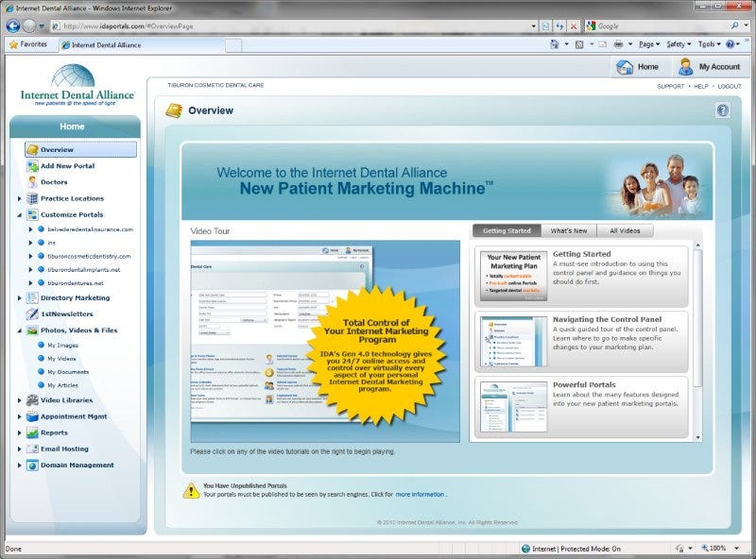Click the video list scrollbar down arrow
The width and height of the screenshot is (756, 559).
(697, 437)
